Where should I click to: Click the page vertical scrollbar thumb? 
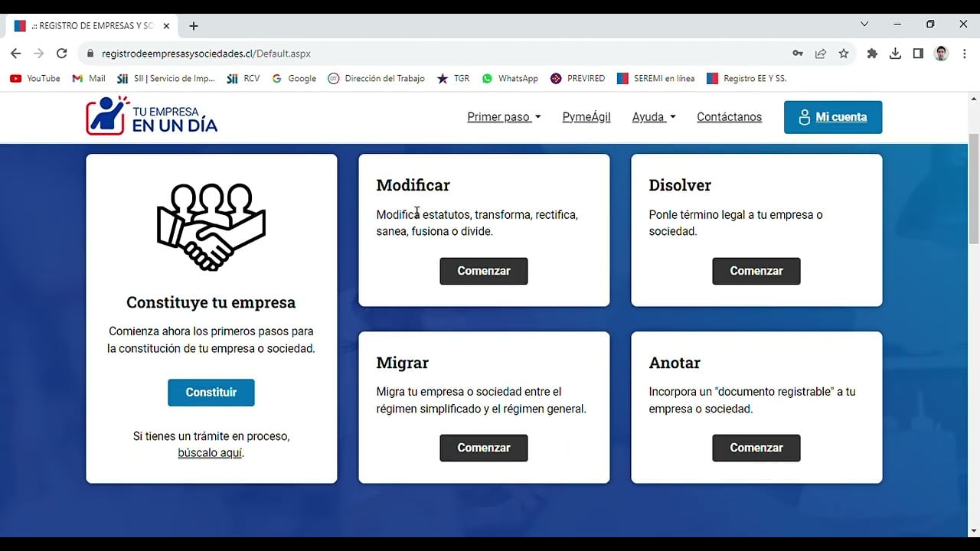click(974, 187)
